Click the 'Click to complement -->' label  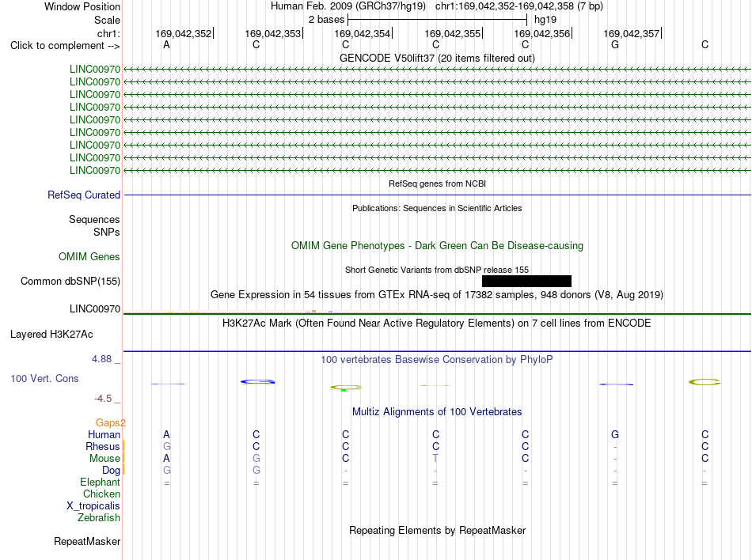65,46
